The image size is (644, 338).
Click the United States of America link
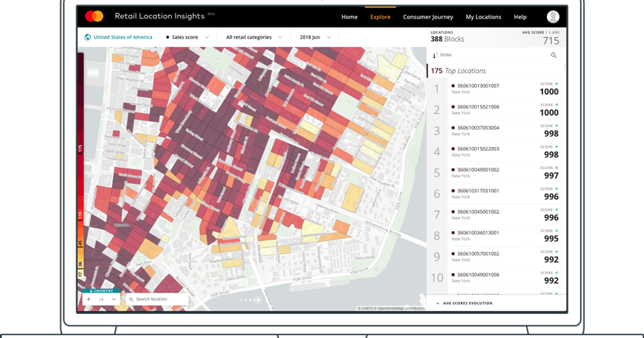pos(123,37)
